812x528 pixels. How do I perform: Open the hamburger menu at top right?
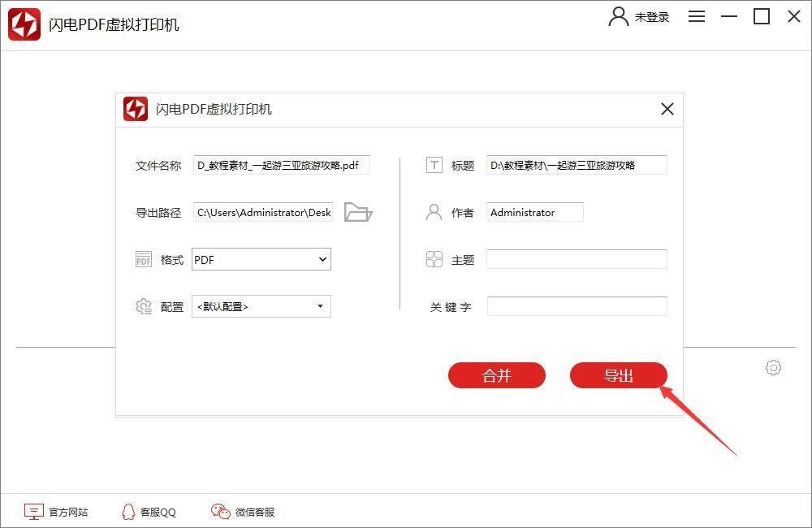click(x=697, y=16)
